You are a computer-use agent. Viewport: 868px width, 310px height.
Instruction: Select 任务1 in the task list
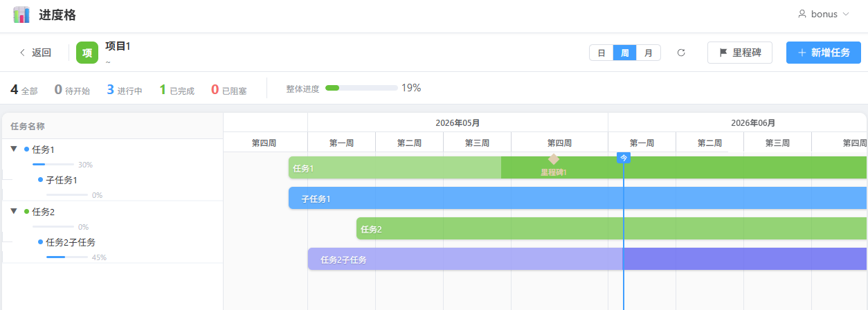point(43,149)
